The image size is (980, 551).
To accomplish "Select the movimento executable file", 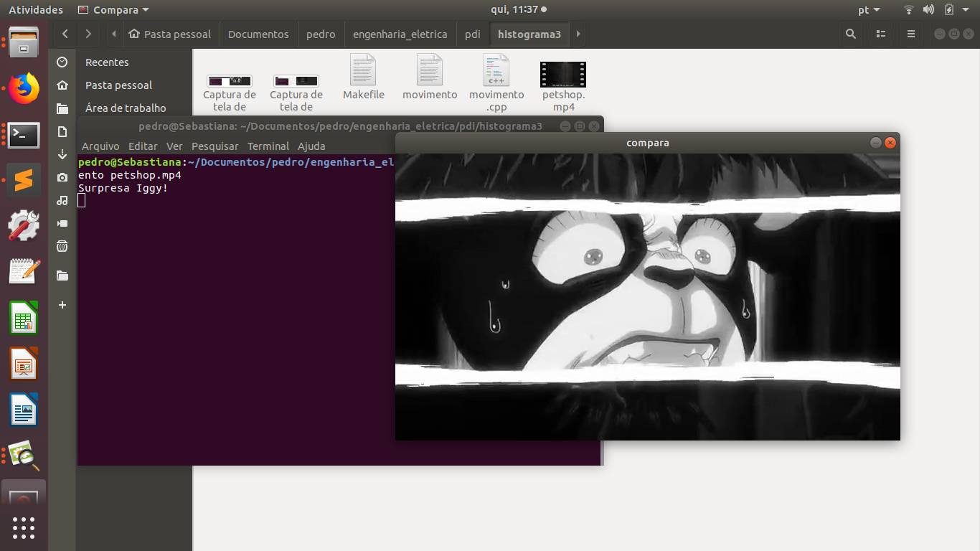I will click(430, 77).
